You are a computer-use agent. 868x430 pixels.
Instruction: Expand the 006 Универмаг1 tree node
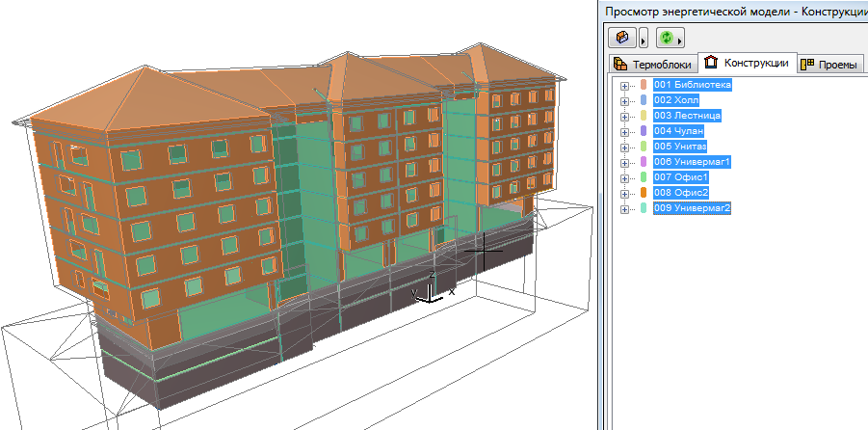point(624,162)
